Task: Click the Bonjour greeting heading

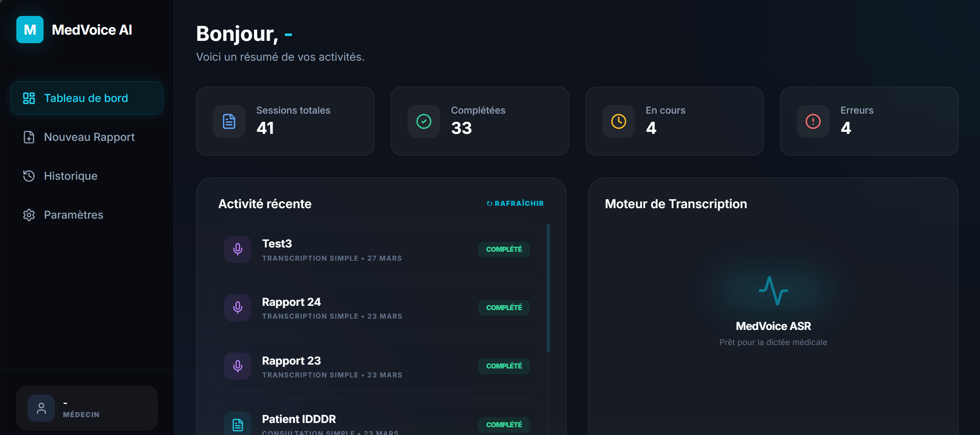Action: point(244,34)
